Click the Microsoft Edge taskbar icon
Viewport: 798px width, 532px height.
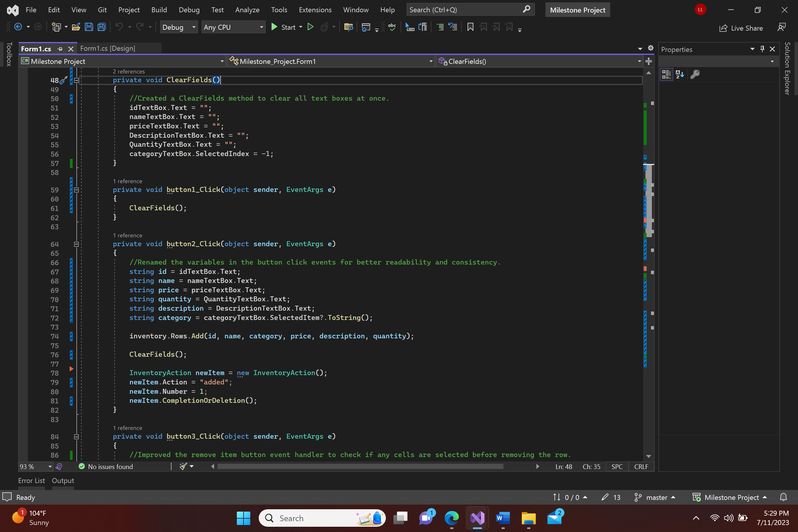452,518
